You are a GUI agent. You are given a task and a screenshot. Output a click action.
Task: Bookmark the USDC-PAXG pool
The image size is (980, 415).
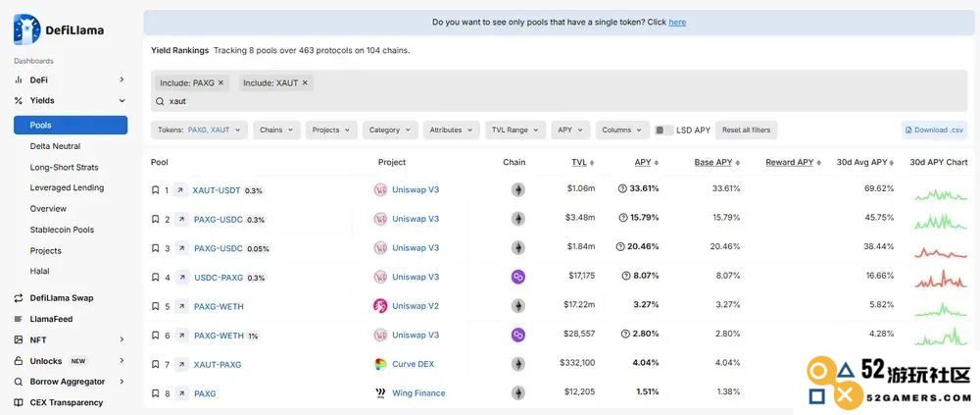point(155,278)
